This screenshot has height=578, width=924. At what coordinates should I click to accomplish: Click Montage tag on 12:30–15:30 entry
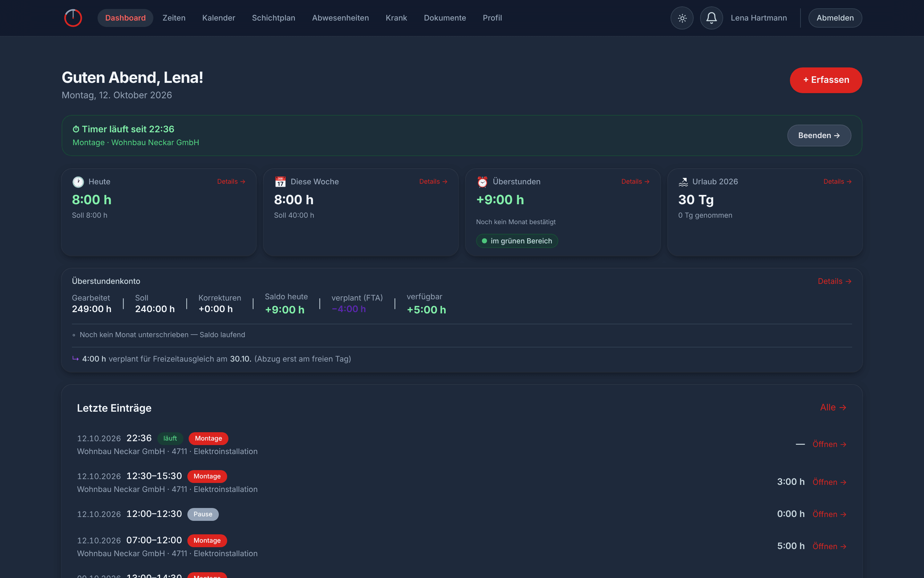(x=207, y=476)
